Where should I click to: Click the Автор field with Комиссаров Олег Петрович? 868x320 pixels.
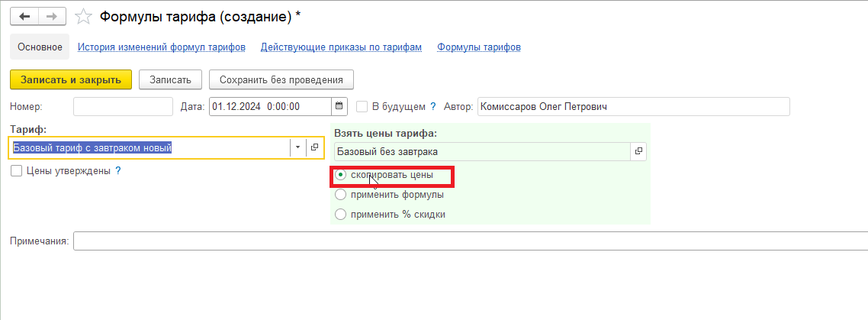coord(633,106)
